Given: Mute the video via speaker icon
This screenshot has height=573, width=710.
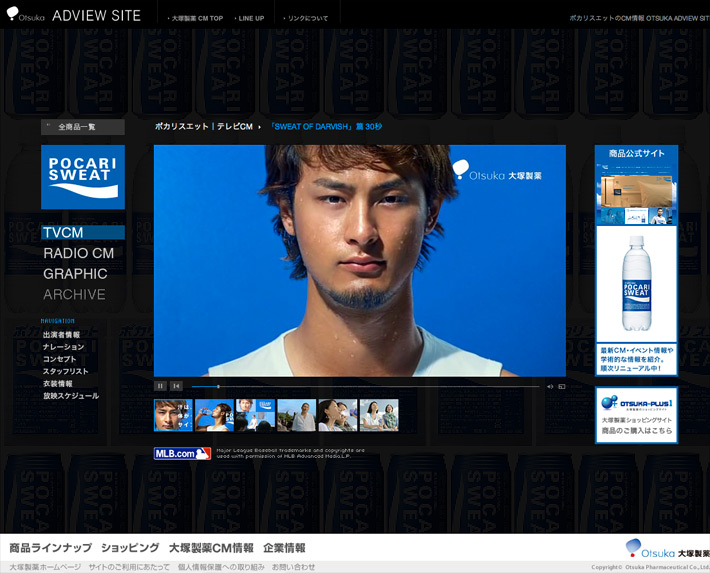Looking at the screenshot, I should tap(550, 386).
